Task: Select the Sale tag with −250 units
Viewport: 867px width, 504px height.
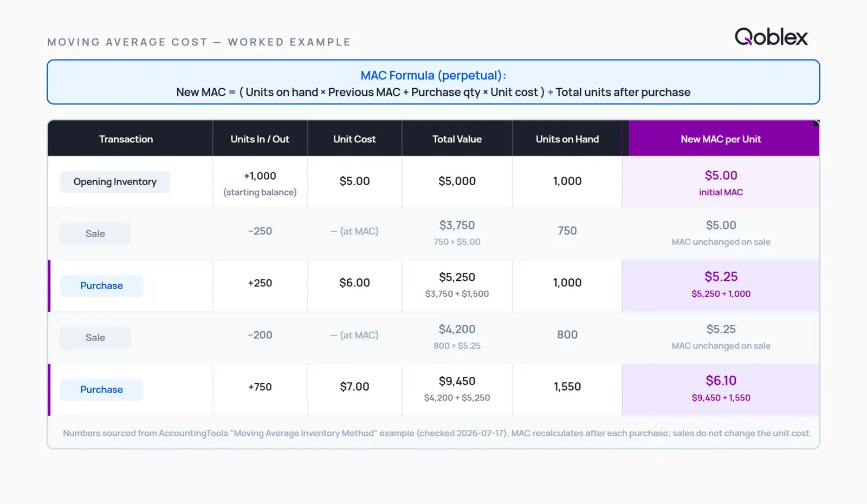Action: pos(95,234)
